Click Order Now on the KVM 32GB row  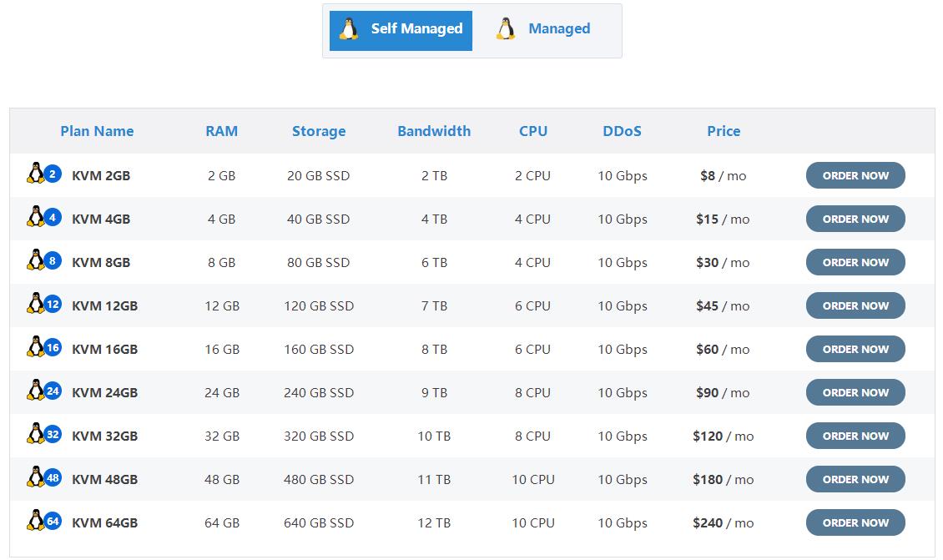[x=855, y=436]
